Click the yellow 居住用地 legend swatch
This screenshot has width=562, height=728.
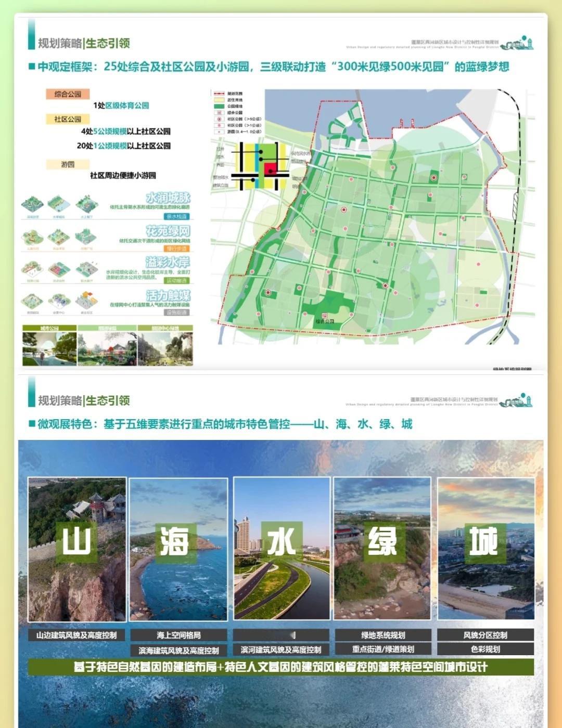[219, 100]
